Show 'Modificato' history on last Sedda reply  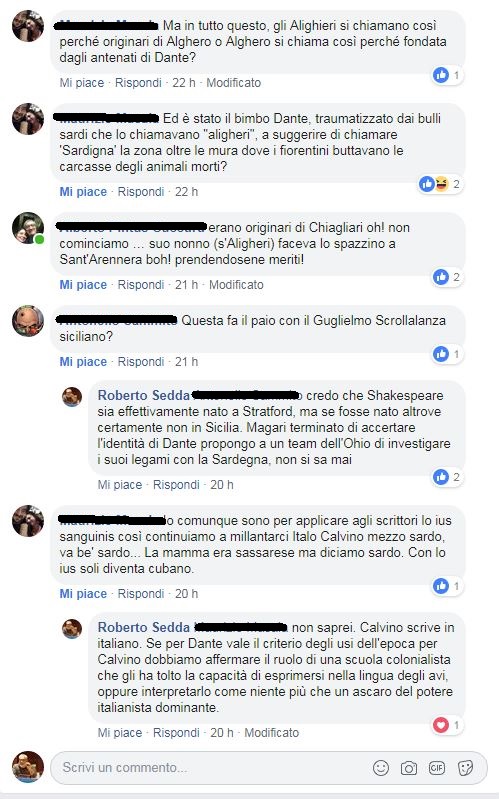272,733
